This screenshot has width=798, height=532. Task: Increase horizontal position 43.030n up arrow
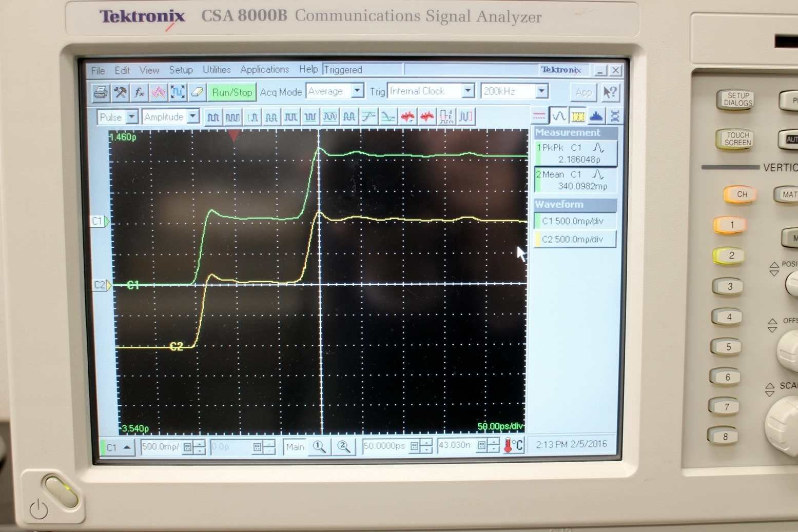494,442
